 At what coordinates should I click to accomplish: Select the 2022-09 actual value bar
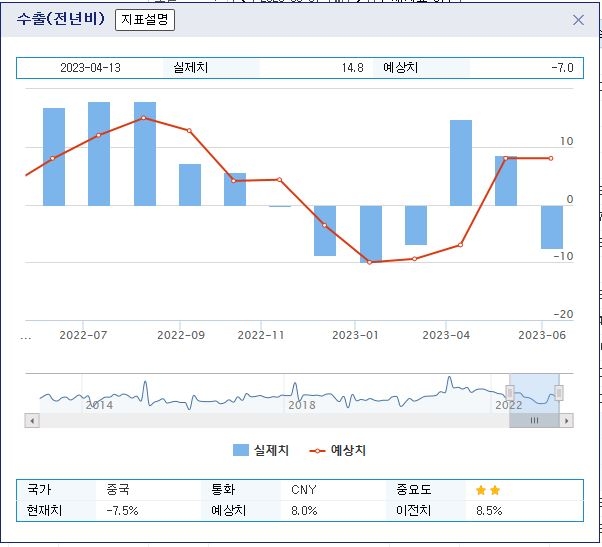pos(190,185)
